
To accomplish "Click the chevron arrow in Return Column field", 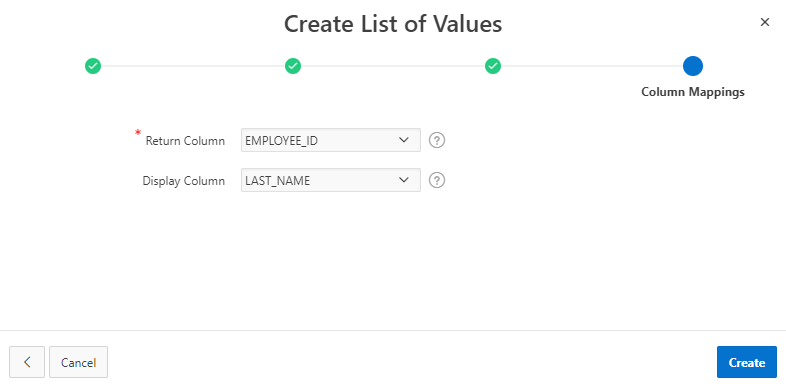I will pos(404,140).
